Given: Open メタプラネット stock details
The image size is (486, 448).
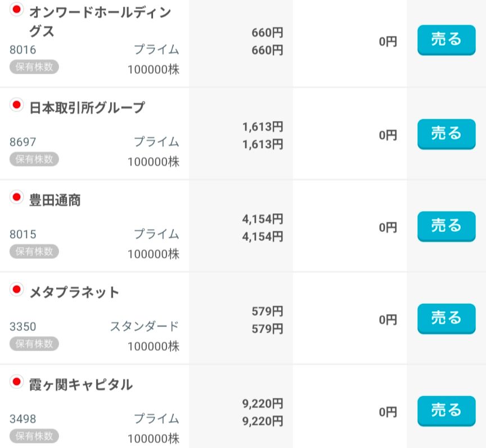Looking at the screenshot, I should click(x=74, y=292).
